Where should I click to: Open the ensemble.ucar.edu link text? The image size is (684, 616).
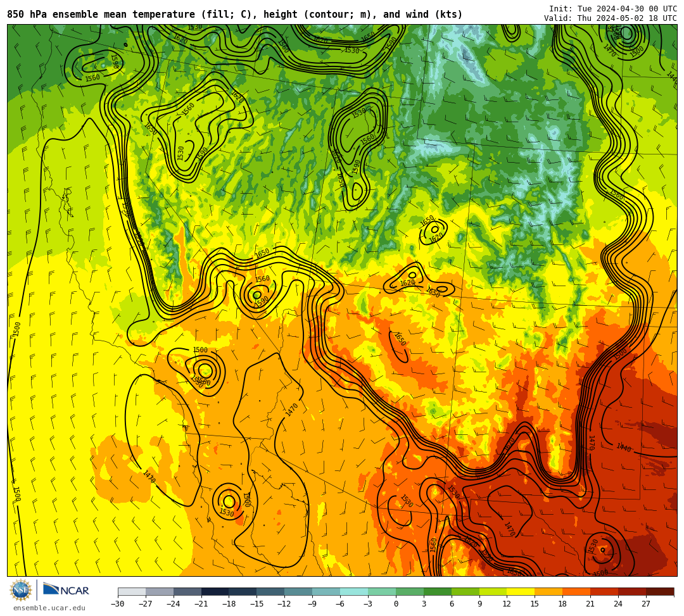pos(49,608)
